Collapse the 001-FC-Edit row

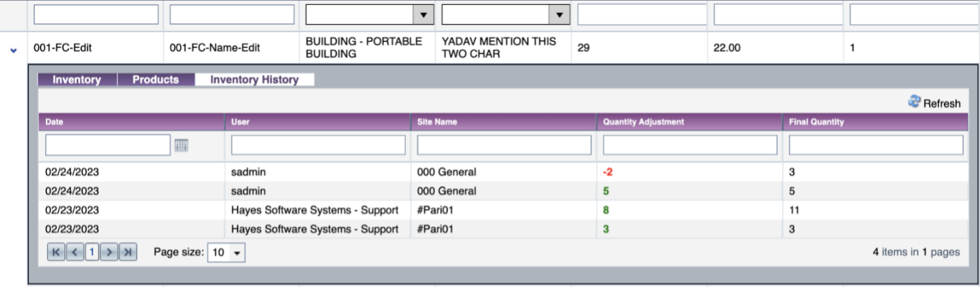point(13,51)
